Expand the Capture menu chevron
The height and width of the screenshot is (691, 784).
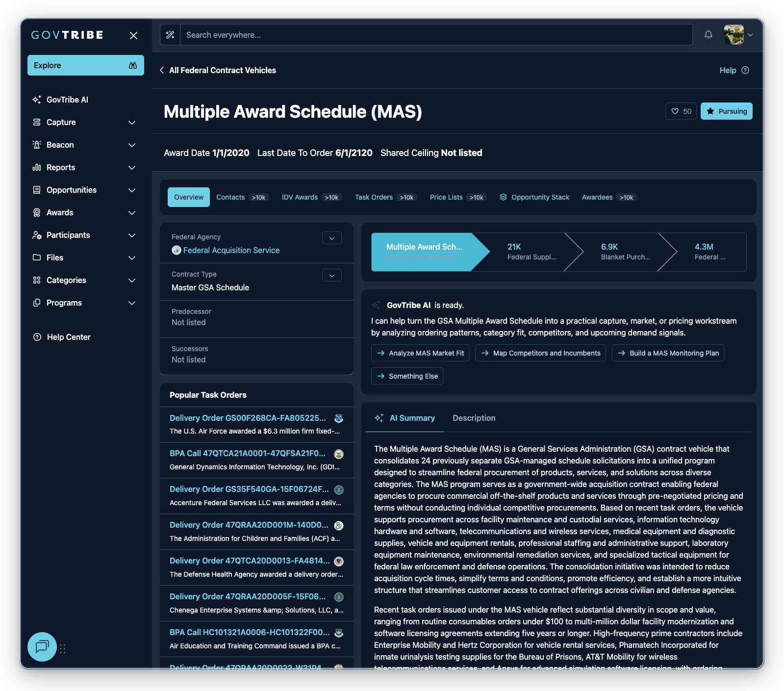132,122
